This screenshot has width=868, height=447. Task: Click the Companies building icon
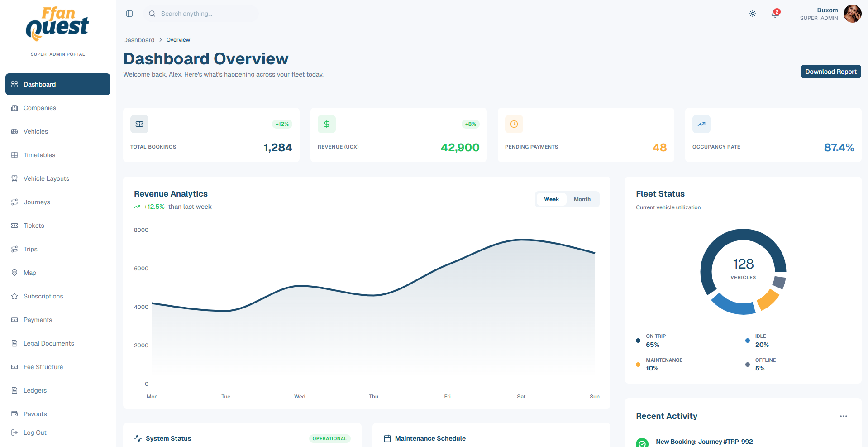click(14, 108)
